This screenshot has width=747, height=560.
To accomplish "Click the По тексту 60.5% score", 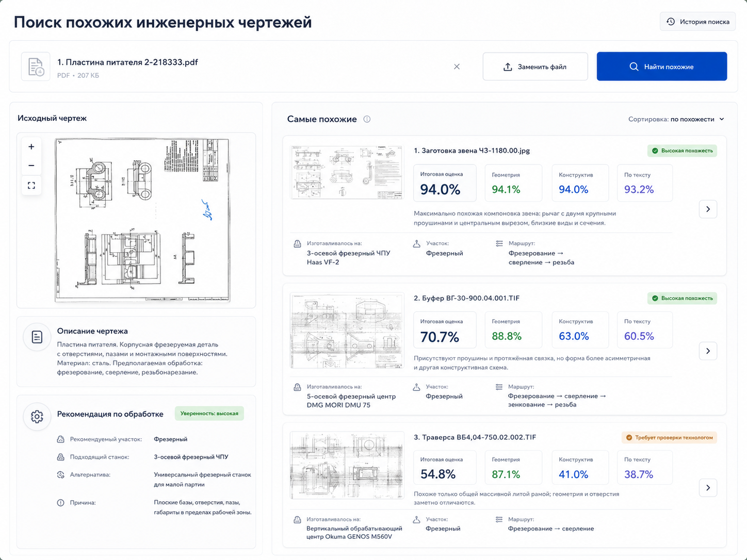I will click(x=645, y=330).
